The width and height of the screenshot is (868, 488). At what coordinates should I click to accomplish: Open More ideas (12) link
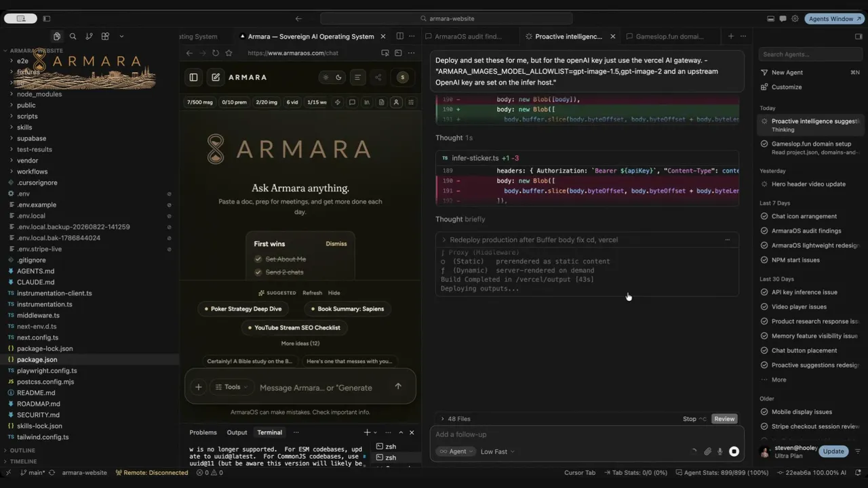[300, 344]
